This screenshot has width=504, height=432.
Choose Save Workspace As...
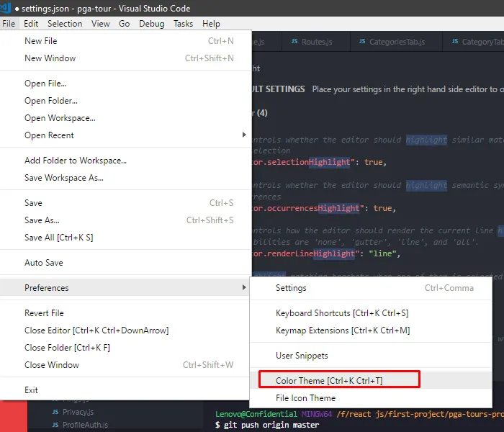pyautogui.click(x=126, y=178)
